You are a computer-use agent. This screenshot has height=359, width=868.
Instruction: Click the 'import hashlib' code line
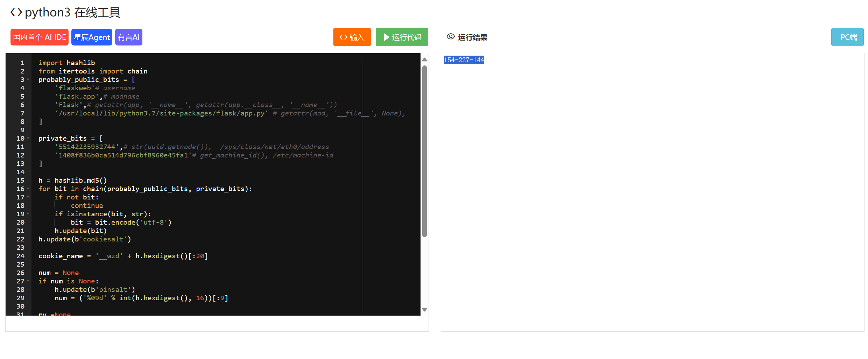[66, 63]
